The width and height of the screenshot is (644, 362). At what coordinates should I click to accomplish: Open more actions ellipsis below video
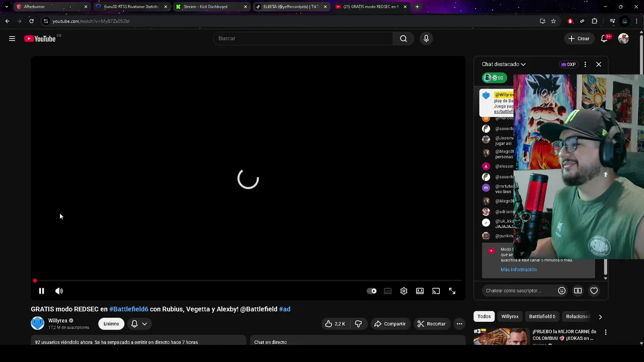pyautogui.click(x=459, y=324)
